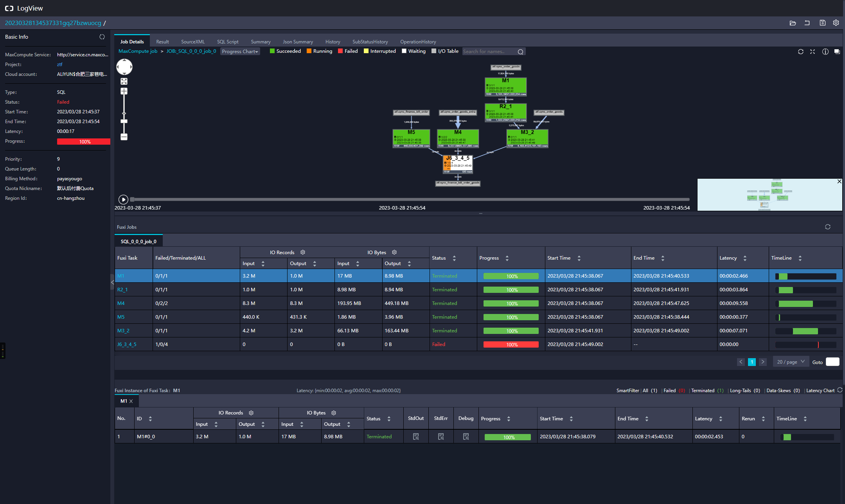Switch to the SQL Script tab

coord(228,42)
